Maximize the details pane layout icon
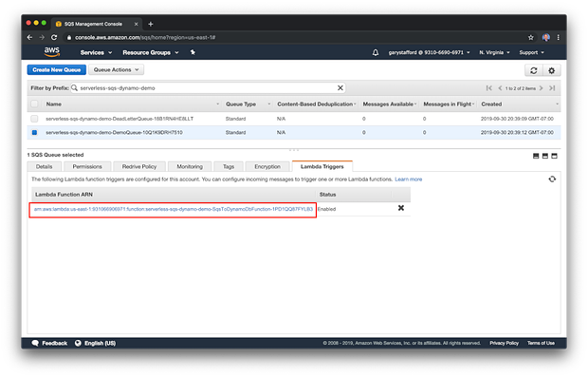The width and height of the screenshot is (588, 377). (554, 156)
